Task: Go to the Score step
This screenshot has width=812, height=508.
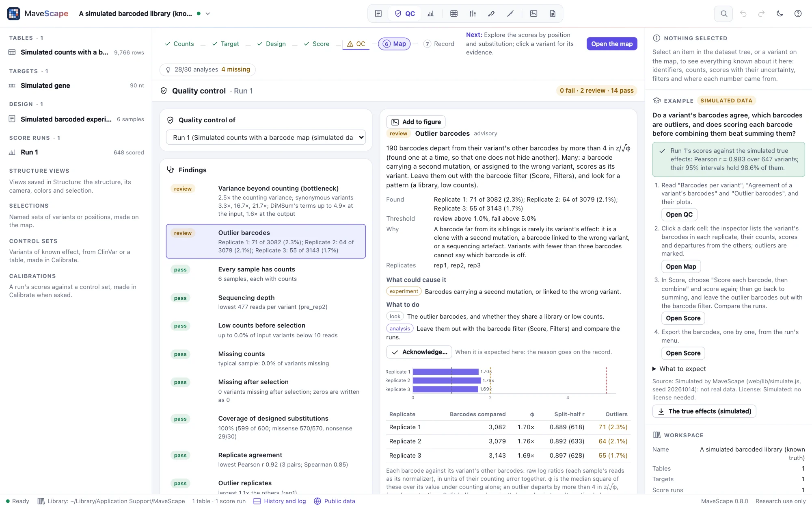Action: [316, 44]
